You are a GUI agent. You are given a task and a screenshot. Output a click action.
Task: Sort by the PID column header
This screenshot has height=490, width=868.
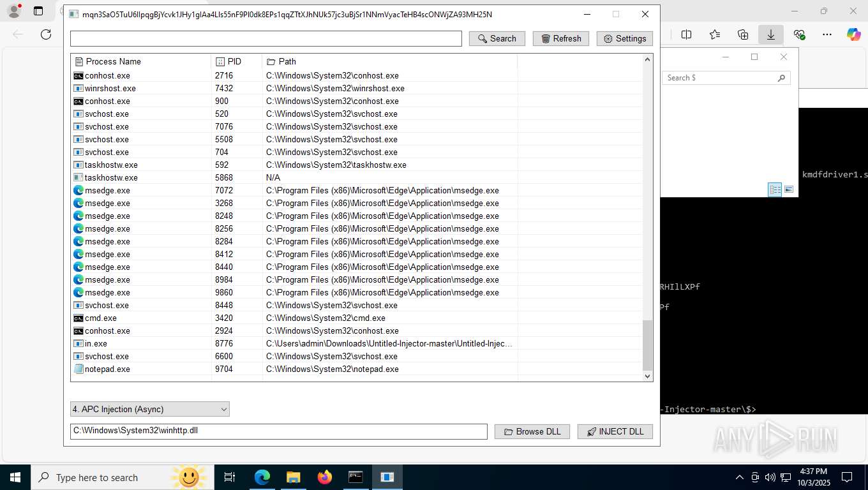click(236, 61)
